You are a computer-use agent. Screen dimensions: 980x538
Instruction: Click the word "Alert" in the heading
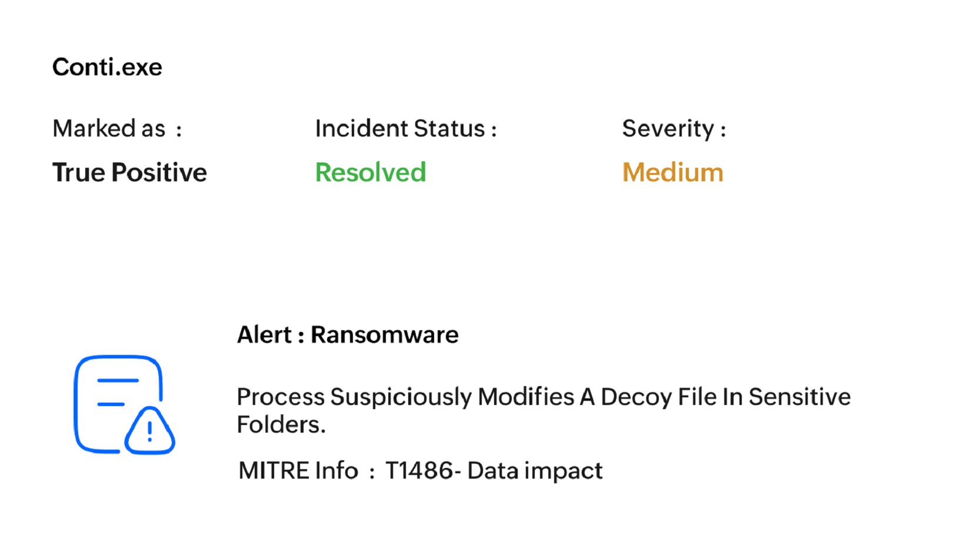point(264,334)
